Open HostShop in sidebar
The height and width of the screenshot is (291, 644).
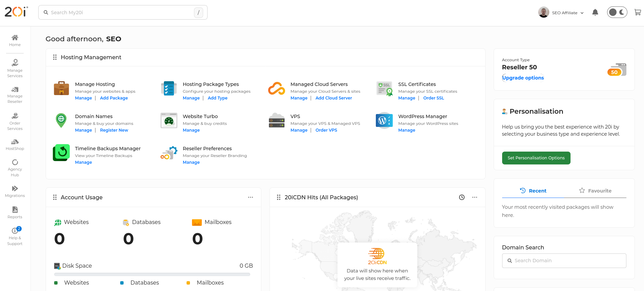(15, 144)
